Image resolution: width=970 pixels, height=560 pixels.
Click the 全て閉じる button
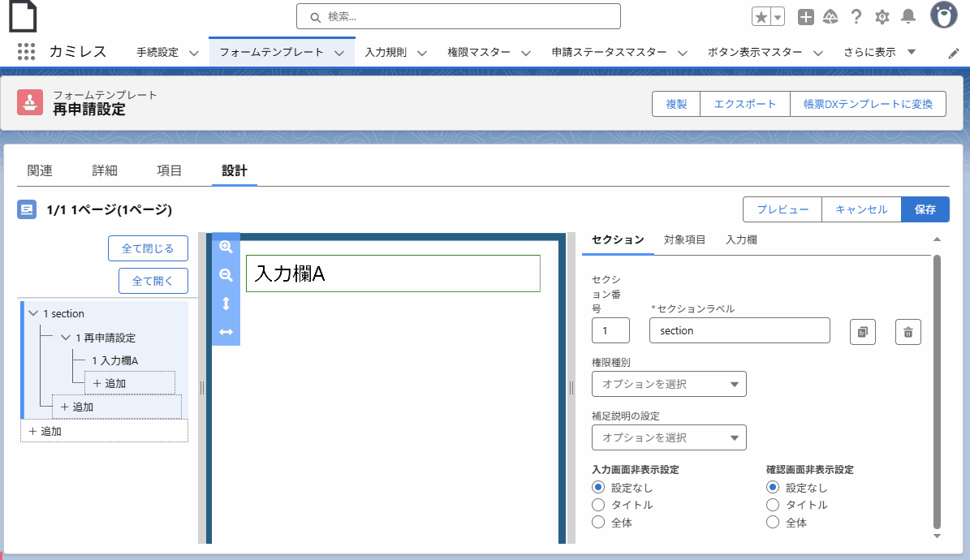148,248
